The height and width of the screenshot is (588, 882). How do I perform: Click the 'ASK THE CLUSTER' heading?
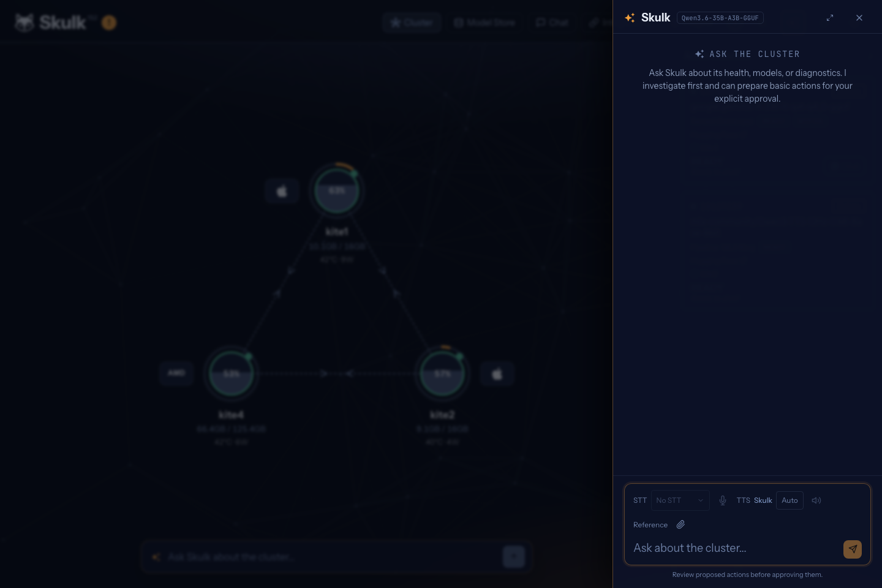[755, 54]
